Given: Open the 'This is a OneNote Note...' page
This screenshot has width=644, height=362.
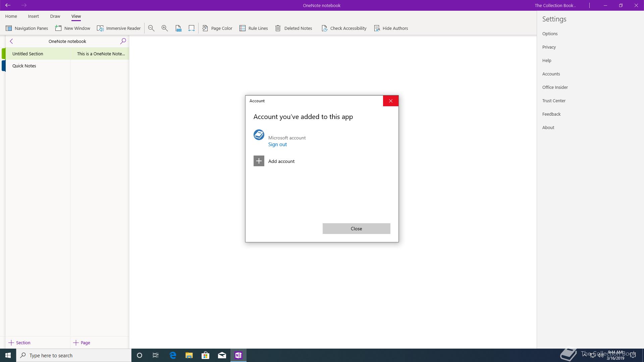Looking at the screenshot, I should [100, 54].
